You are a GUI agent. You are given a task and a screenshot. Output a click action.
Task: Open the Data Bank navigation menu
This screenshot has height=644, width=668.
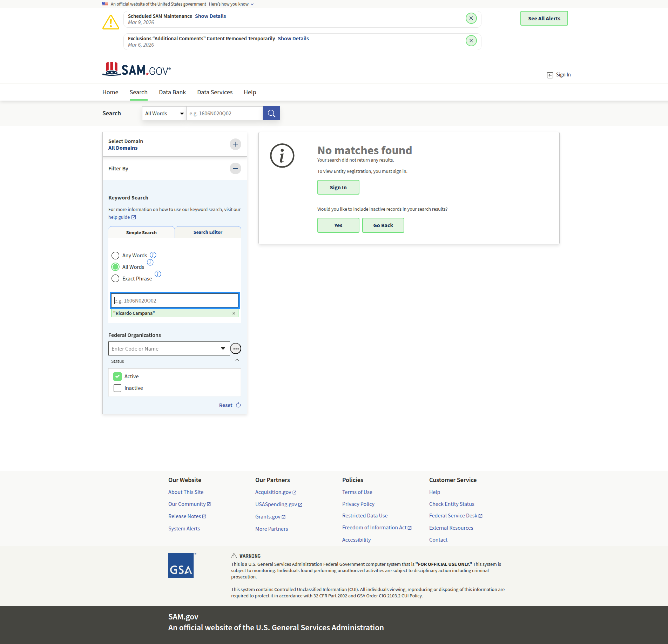(172, 92)
